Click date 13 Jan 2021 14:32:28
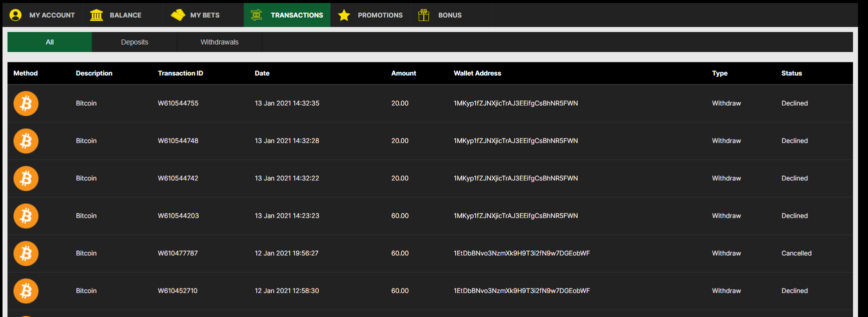The height and width of the screenshot is (317, 868). [x=287, y=140]
